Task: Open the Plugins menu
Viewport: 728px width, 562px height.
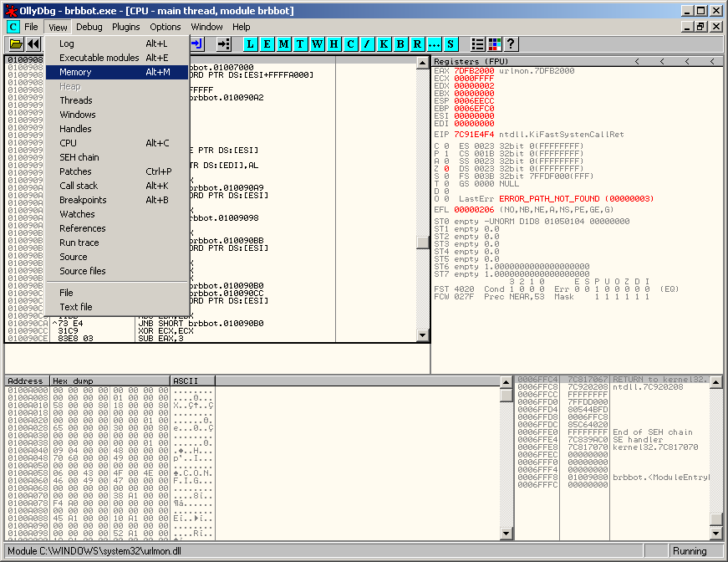Action: tap(126, 27)
